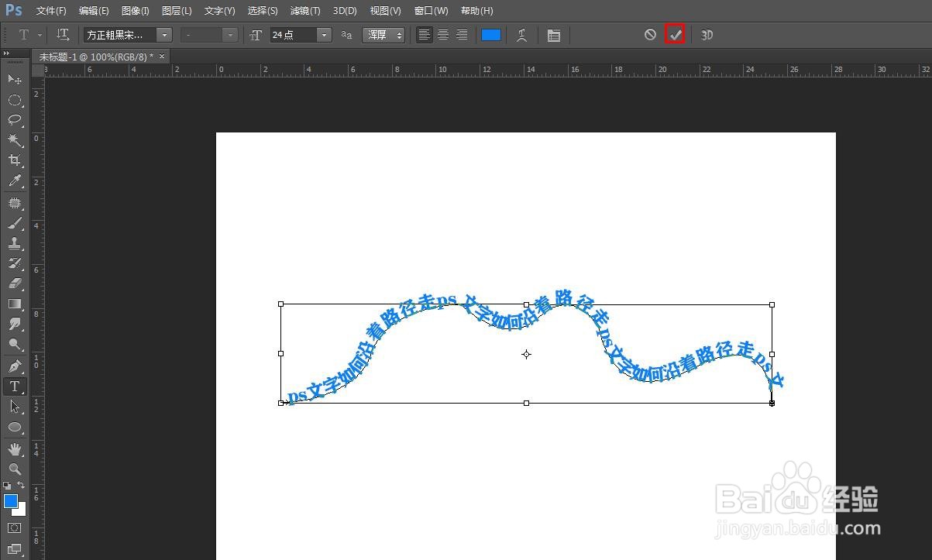Select the Smudge tool
The height and width of the screenshot is (560, 932).
coord(14,324)
